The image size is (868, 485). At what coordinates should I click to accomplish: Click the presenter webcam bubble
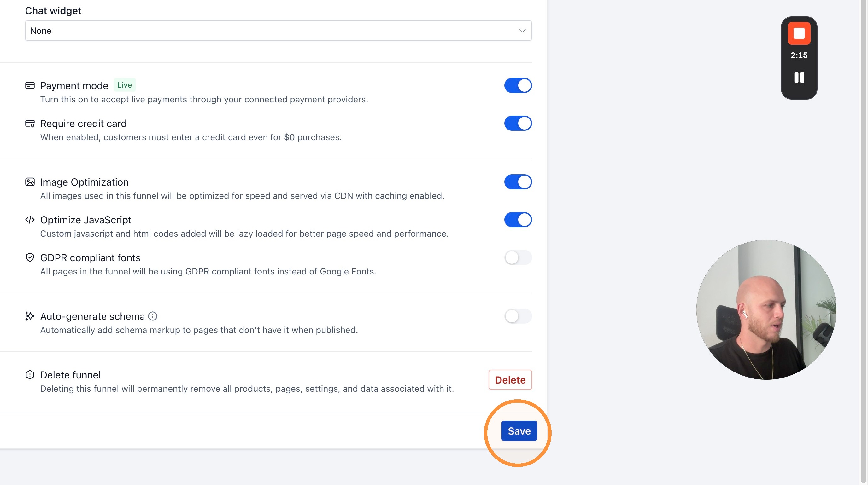coord(766,310)
